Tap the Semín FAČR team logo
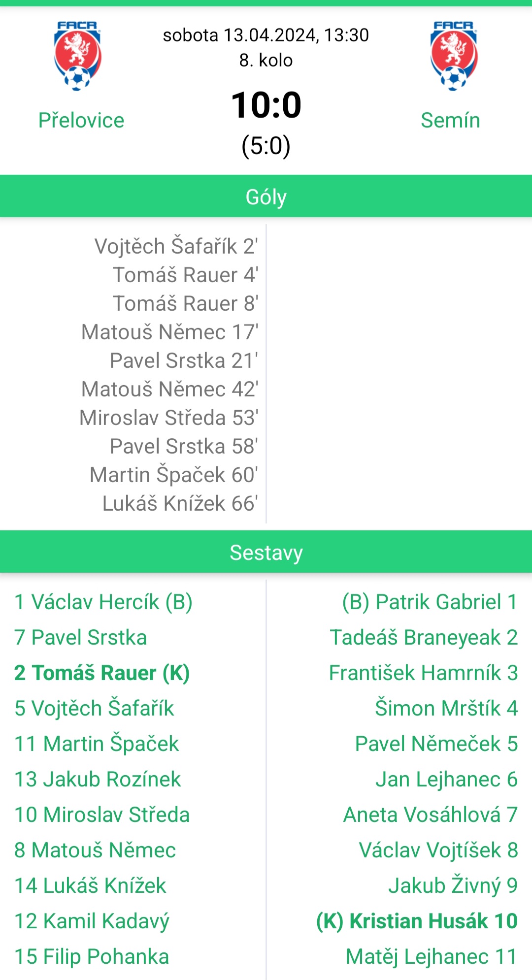Viewport: 532px width, 980px height. (x=454, y=56)
